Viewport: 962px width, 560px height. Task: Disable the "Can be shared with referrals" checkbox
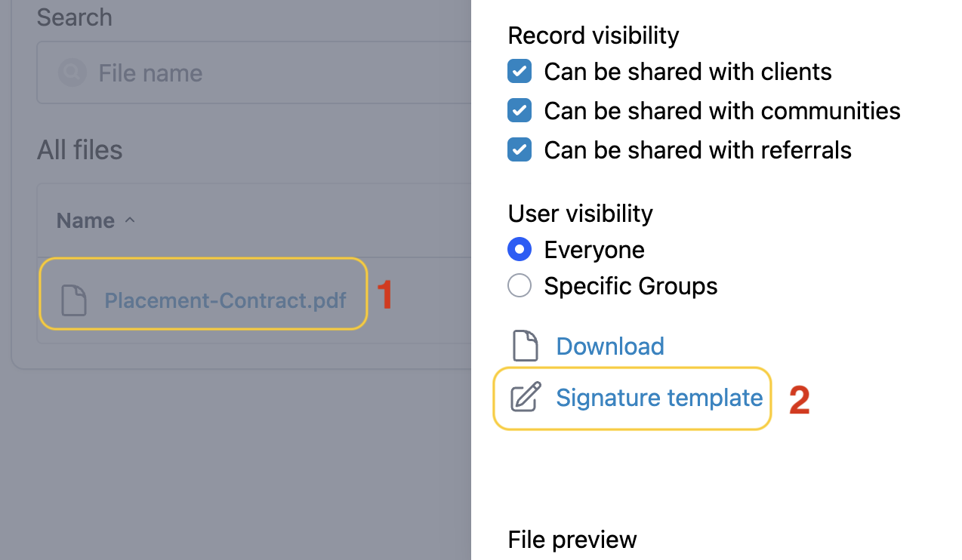pos(520,149)
